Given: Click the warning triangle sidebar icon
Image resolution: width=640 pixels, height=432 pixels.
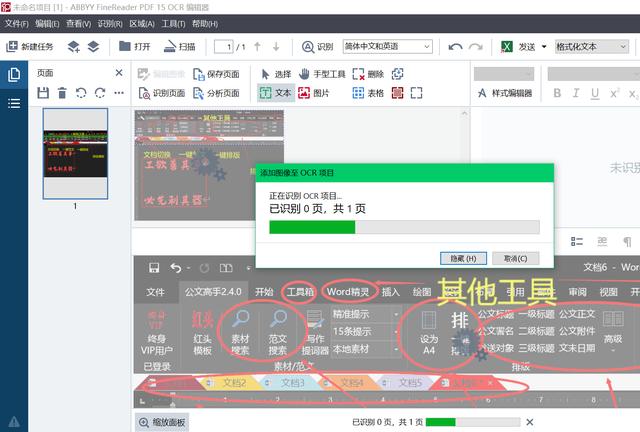Looking at the screenshot, I should [x=14, y=421].
